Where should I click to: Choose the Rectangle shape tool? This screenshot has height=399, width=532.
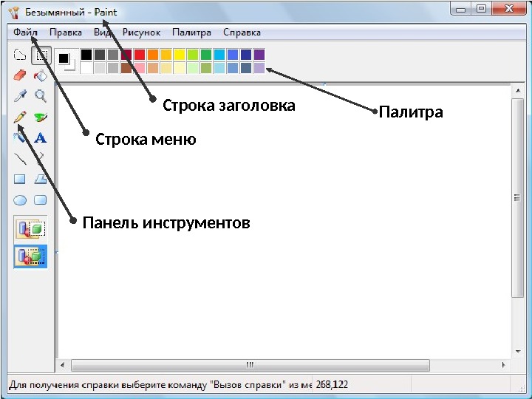20,179
